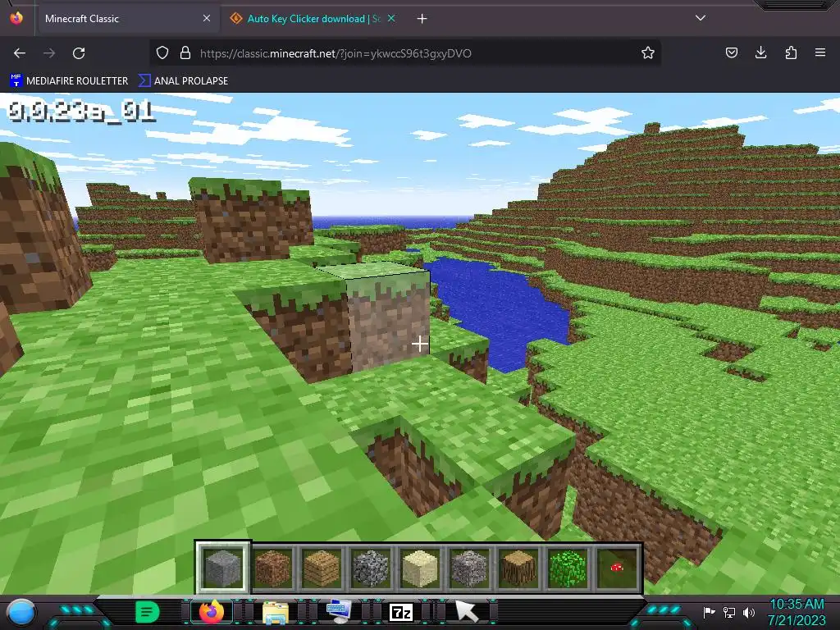This screenshot has height=630, width=840.
Task: Close the Minecraft Classic tab
Action: (x=207, y=19)
